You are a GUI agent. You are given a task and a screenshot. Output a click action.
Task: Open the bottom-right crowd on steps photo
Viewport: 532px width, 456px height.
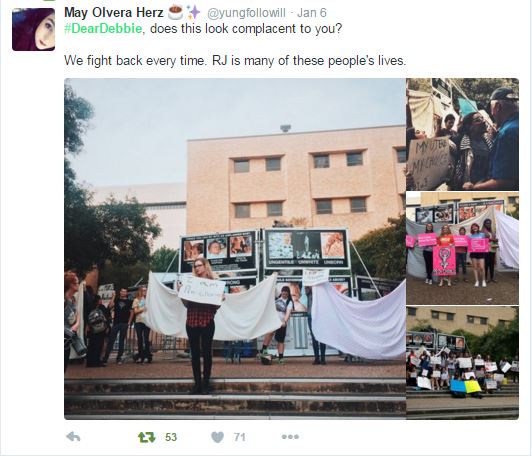click(x=462, y=363)
